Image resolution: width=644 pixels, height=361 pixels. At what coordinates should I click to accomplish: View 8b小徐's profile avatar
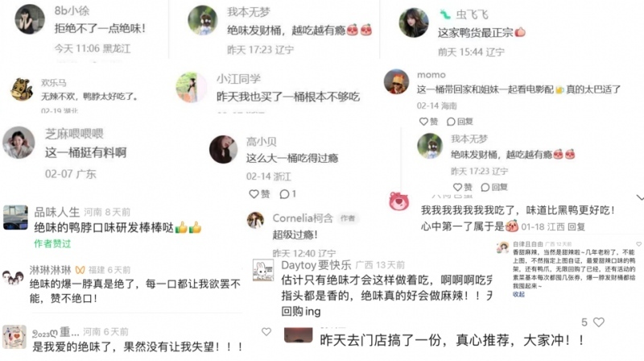[x=30, y=19]
